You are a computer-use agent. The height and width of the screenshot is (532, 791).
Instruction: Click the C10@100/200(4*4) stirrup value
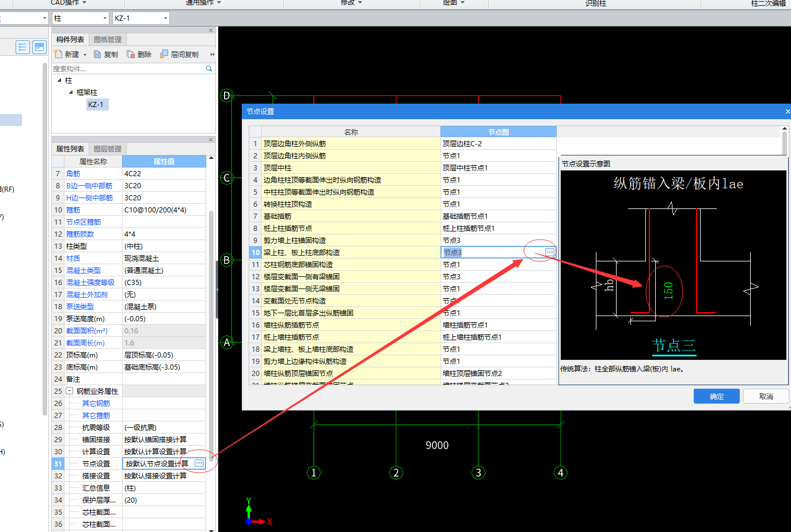(x=164, y=210)
